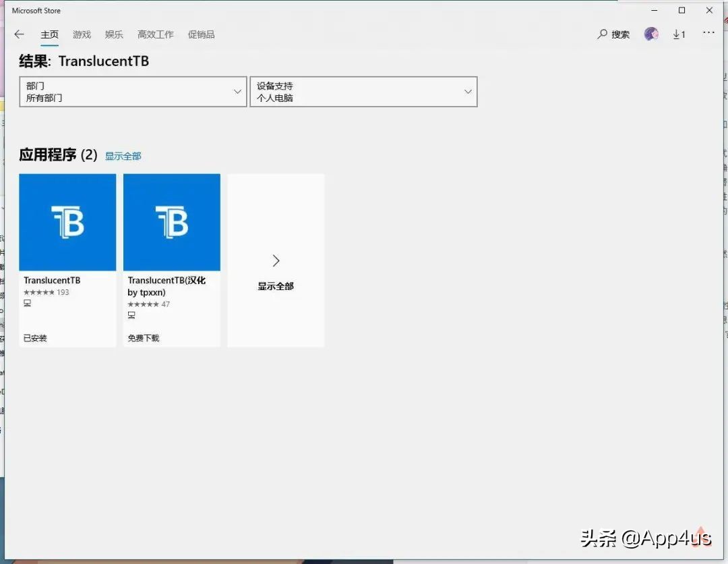Screen dimensions: 728x564
Task: Click the back arrow to go back
Action: [x=18, y=34]
